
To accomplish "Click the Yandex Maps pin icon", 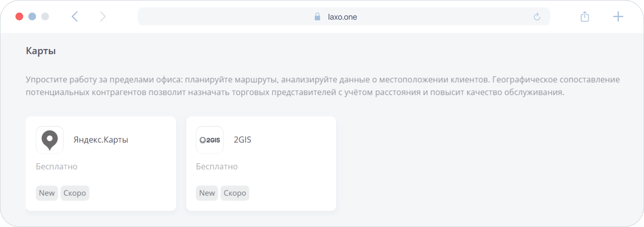I will click(50, 140).
